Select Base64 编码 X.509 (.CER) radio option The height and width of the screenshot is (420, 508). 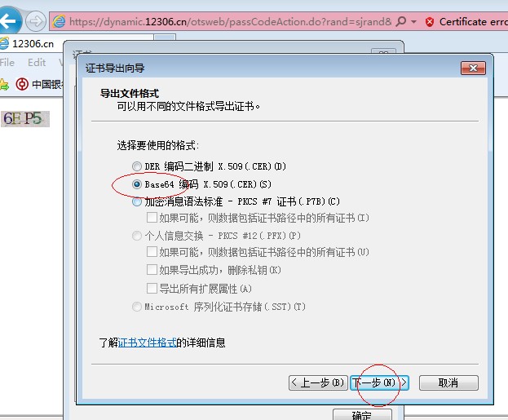[x=137, y=184]
